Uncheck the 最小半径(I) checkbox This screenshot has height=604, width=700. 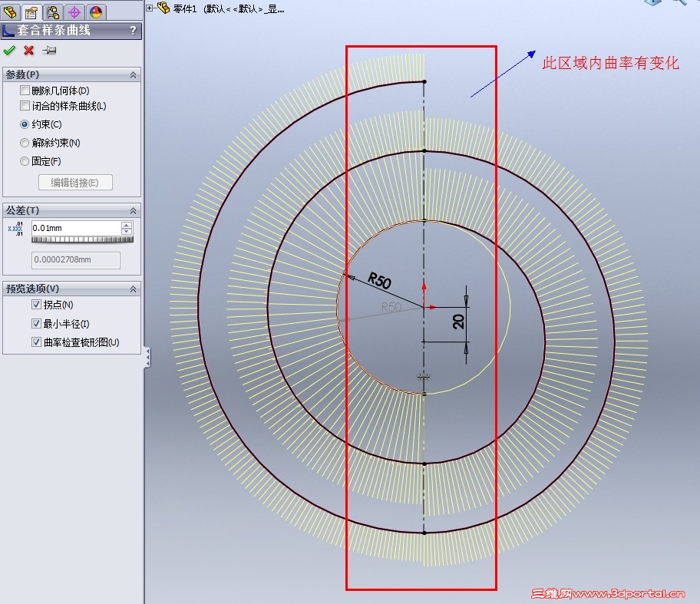coord(37,324)
